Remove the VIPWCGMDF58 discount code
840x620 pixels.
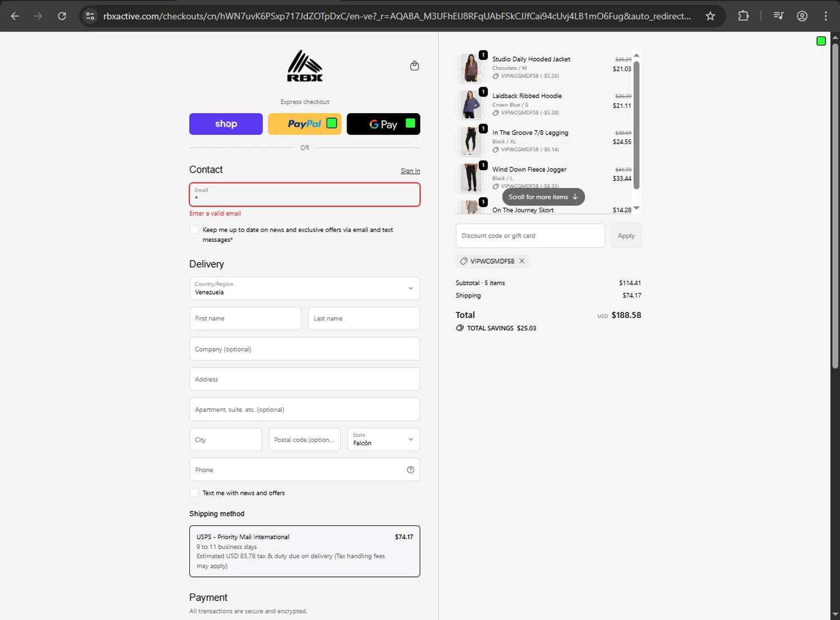[522, 261]
